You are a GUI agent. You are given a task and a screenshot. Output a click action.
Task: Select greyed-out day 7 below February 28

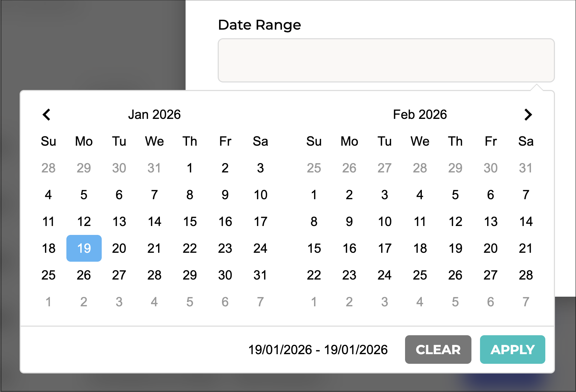click(526, 302)
